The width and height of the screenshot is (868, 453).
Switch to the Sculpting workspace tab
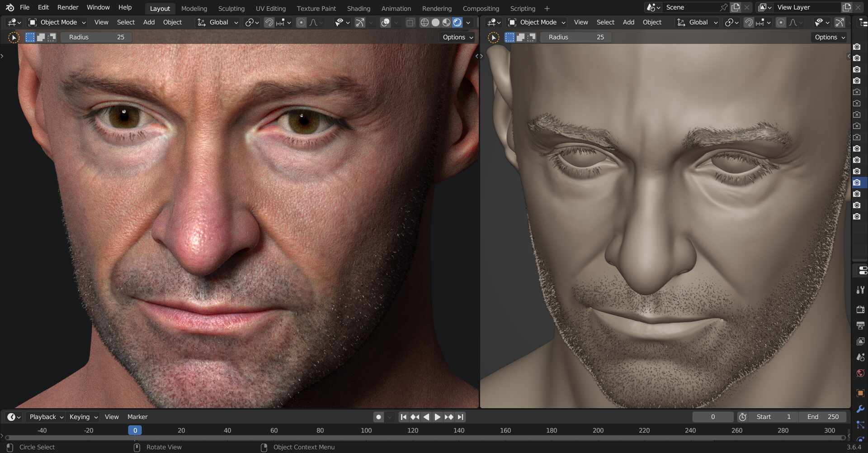(x=231, y=8)
